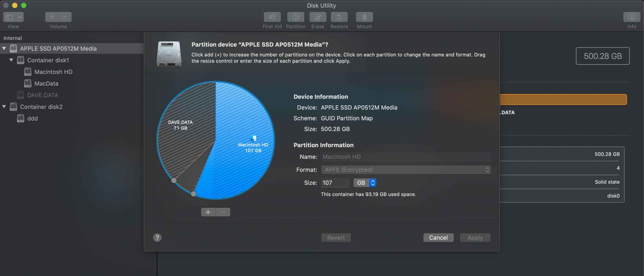Click the orange disk usage bar
This screenshot has height=276, width=644.
pyautogui.click(x=563, y=100)
